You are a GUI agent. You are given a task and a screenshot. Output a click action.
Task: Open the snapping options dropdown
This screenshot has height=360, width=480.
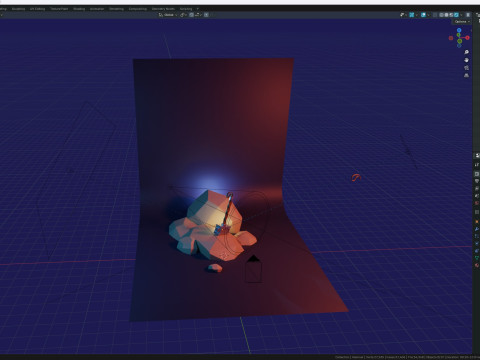198,15
